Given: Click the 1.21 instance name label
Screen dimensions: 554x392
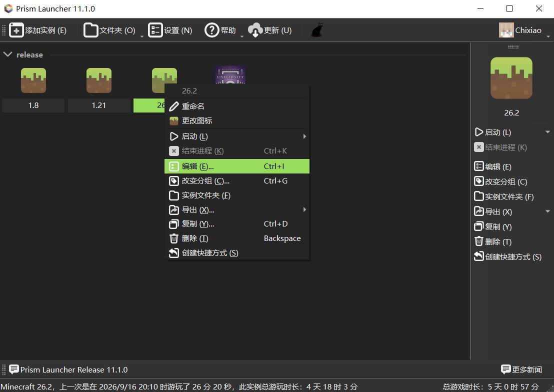Looking at the screenshot, I should click(99, 105).
